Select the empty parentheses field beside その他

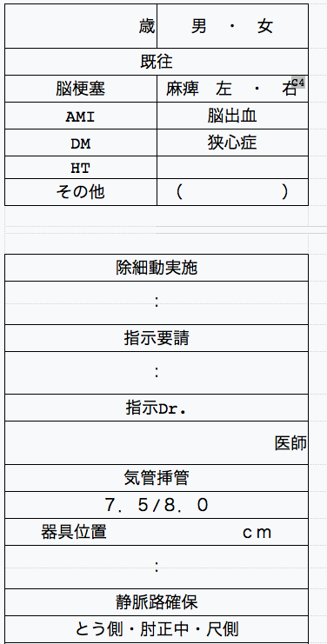tap(232, 192)
